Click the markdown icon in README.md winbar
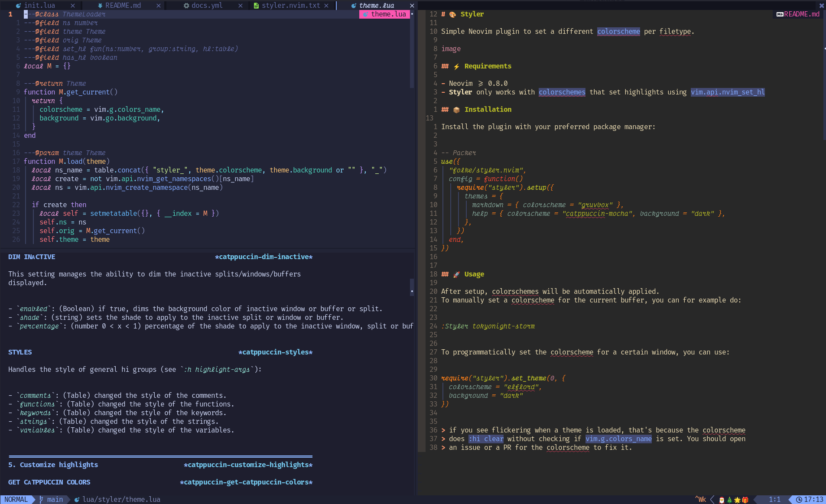Viewport: 826px width, 504px height. point(780,14)
